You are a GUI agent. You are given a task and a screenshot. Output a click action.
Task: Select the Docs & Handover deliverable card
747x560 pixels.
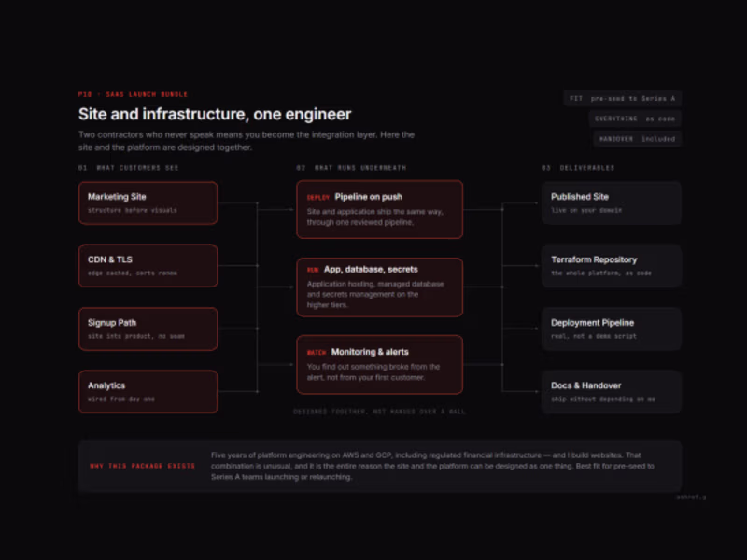[612, 391]
